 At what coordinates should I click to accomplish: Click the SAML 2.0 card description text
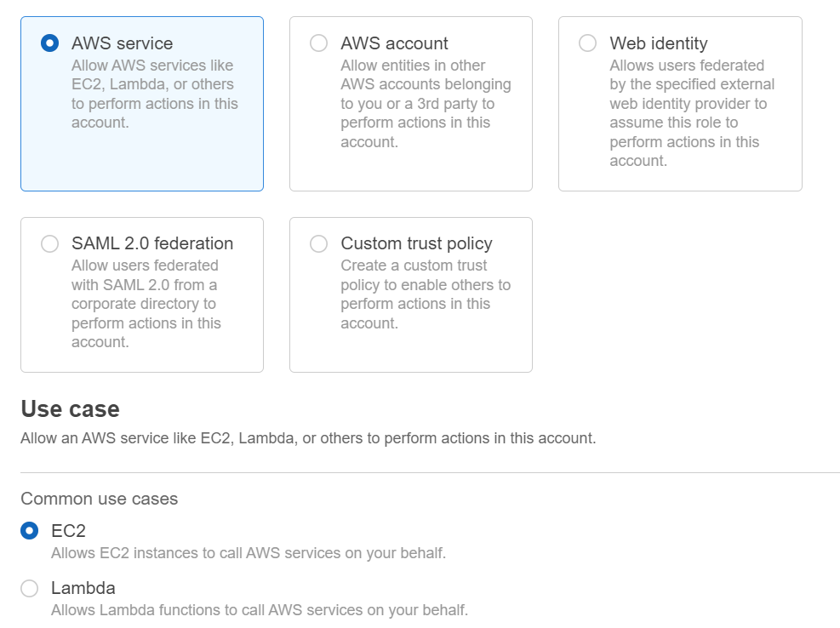coord(146,304)
